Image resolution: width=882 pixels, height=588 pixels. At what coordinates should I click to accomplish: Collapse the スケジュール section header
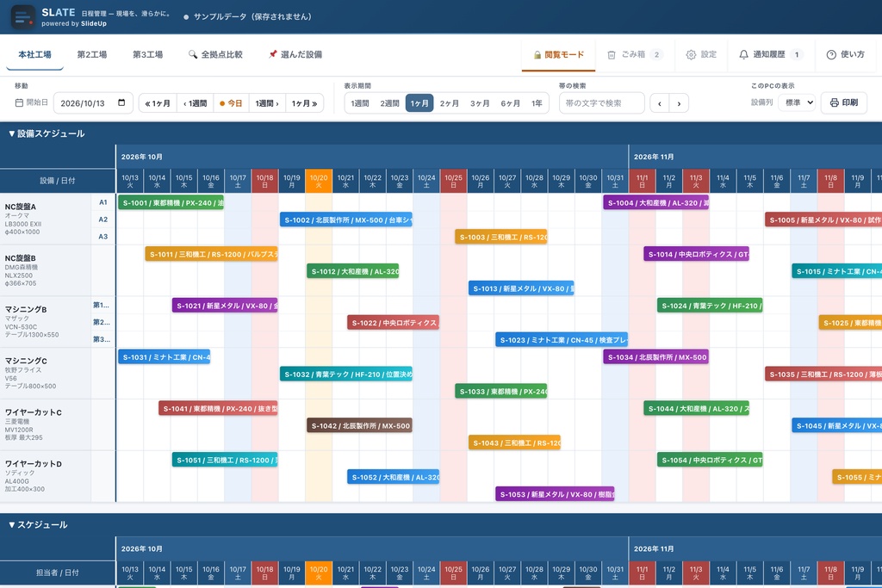click(x=38, y=525)
